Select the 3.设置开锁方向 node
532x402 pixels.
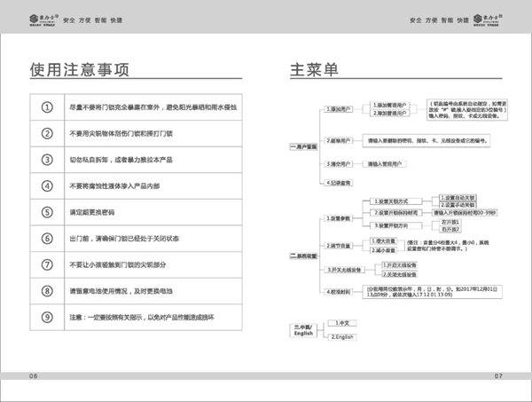[x=396, y=225]
